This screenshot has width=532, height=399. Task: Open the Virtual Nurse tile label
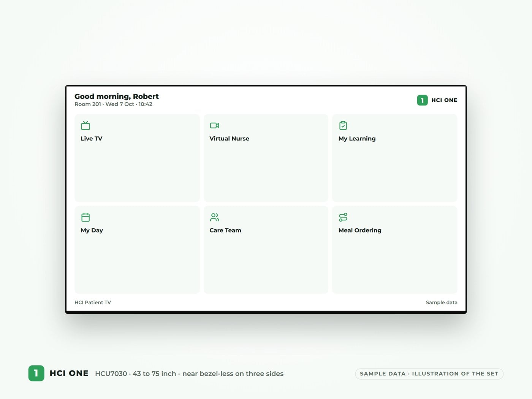(229, 139)
